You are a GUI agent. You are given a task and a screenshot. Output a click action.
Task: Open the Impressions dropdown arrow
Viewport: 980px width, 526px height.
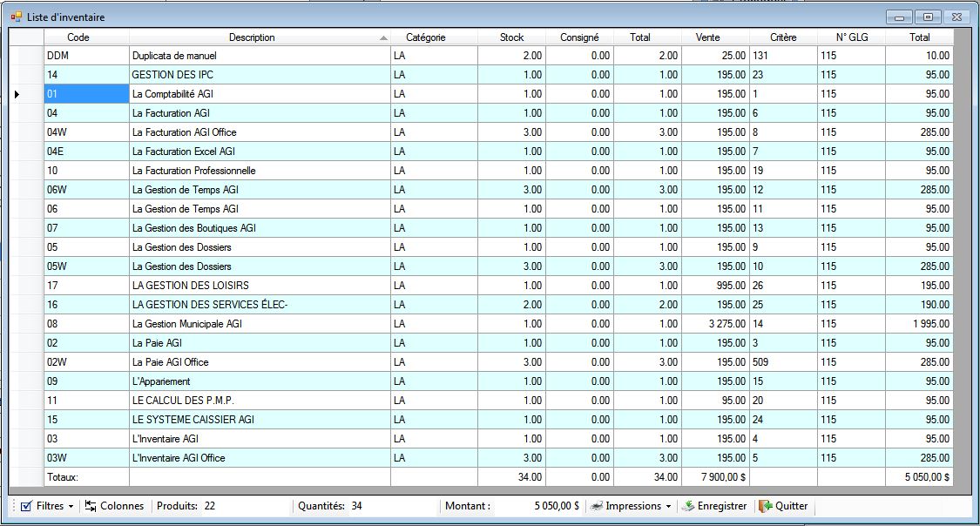coord(668,507)
